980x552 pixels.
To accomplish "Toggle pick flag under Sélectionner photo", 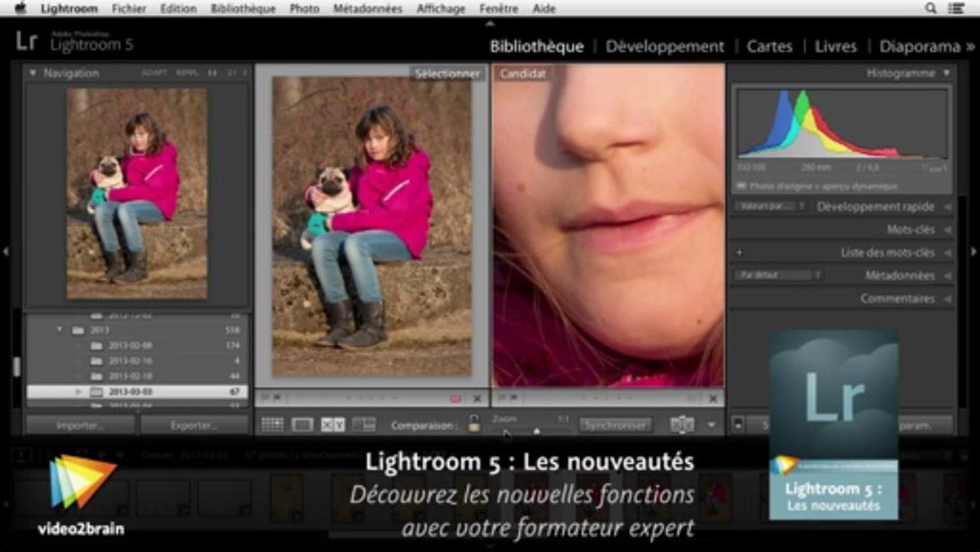I will (266, 398).
